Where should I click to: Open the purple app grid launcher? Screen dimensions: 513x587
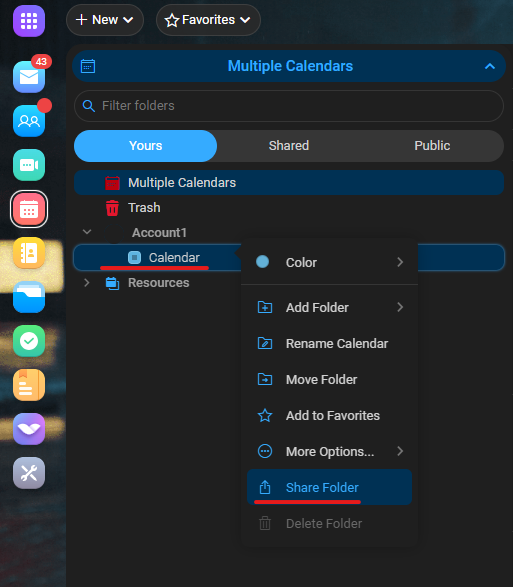click(29, 21)
